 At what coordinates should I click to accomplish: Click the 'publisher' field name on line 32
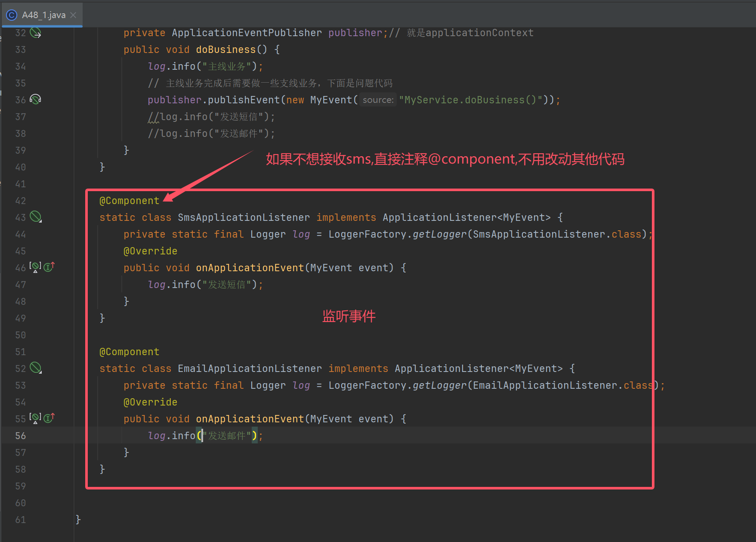tap(355, 33)
